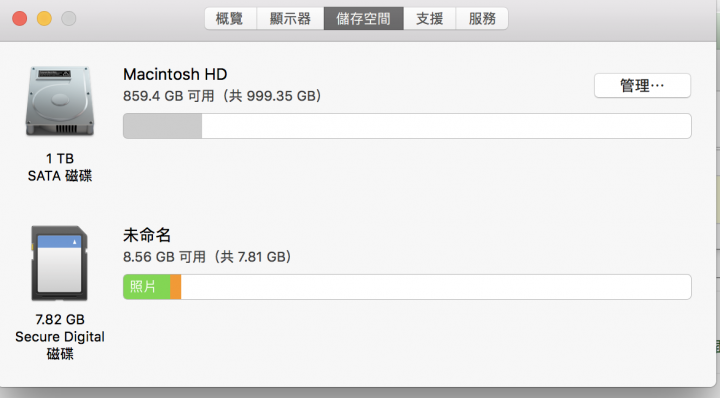Image resolution: width=720 pixels, height=398 pixels.
Task: Click the SD card disk icon
Action: (x=59, y=263)
